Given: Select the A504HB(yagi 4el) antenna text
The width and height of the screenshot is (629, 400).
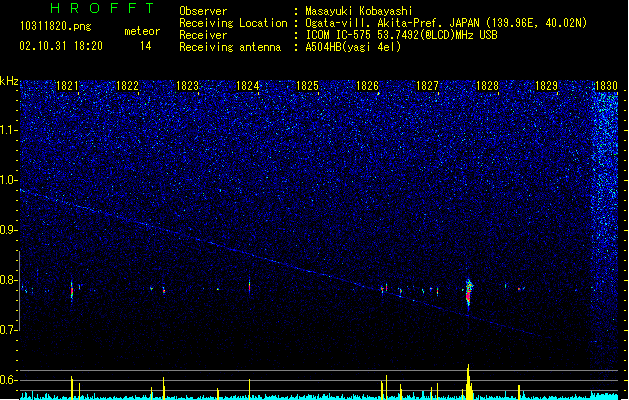Looking at the screenshot, I should (353, 47).
